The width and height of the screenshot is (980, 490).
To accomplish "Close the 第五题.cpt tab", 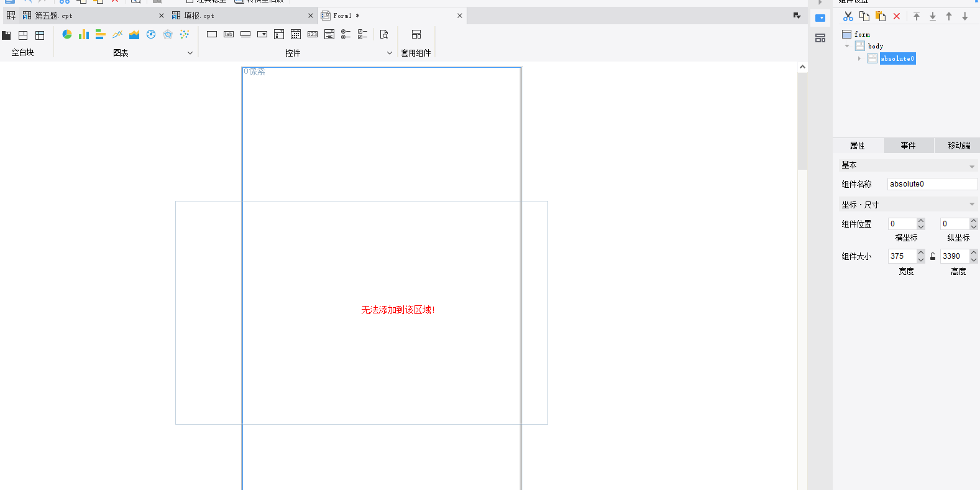I will coord(162,16).
